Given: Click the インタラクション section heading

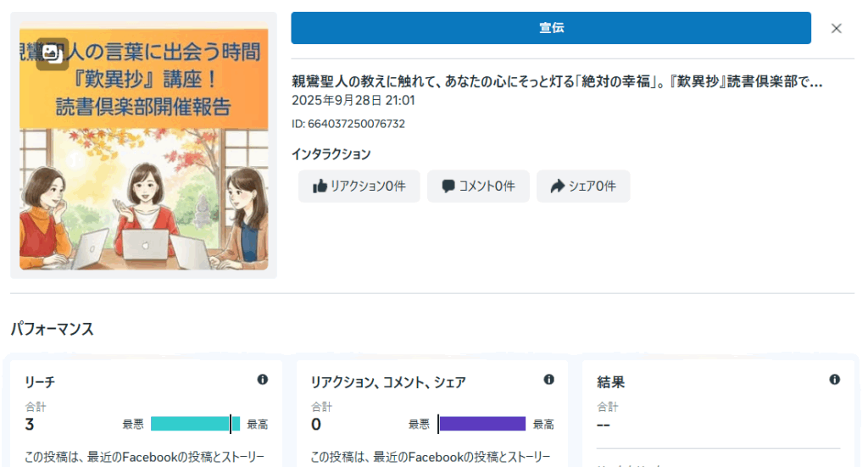Looking at the screenshot, I should (x=331, y=154).
